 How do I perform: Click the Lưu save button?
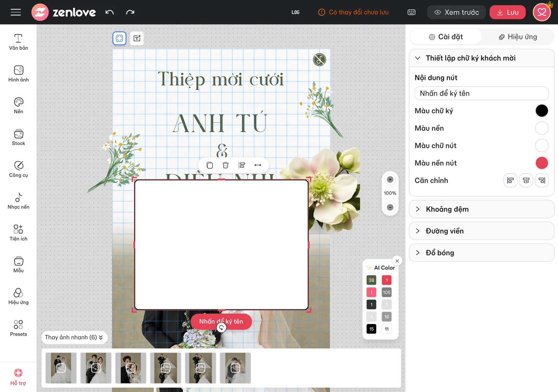[x=507, y=12]
